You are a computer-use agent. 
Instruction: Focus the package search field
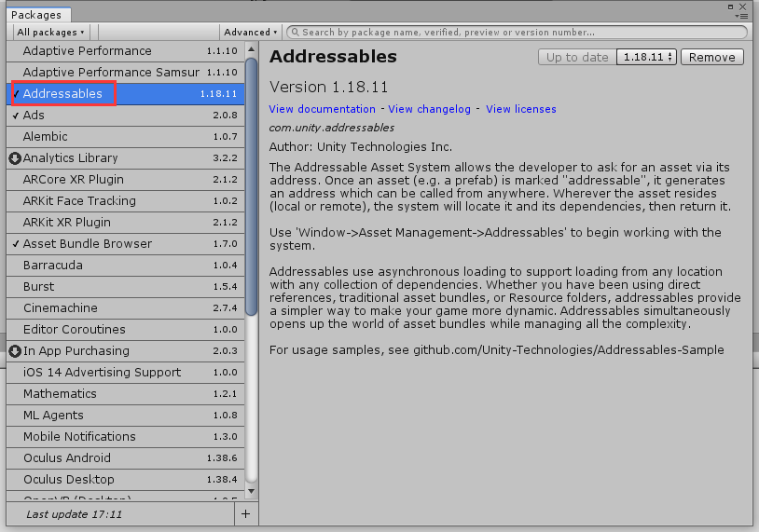click(x=517, y=33)
